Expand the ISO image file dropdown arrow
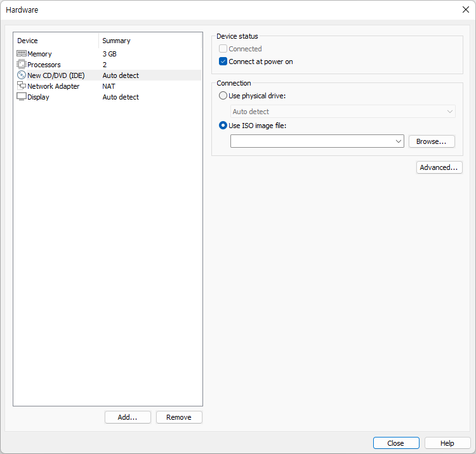The height and width of the screenshot is (454, 476). pyautogui.click(x=399, y=141)
